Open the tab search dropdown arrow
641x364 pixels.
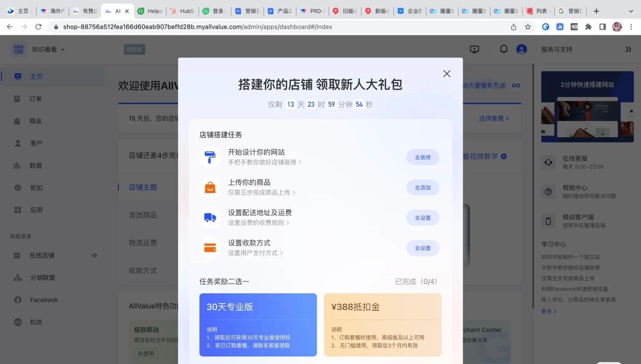pyautogui.click(x=631, y=11)
